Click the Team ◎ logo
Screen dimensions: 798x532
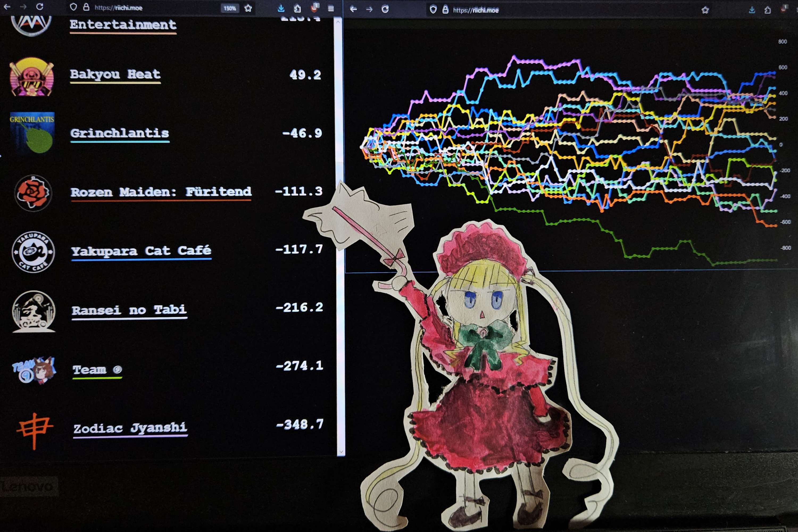tap(34, 370)
